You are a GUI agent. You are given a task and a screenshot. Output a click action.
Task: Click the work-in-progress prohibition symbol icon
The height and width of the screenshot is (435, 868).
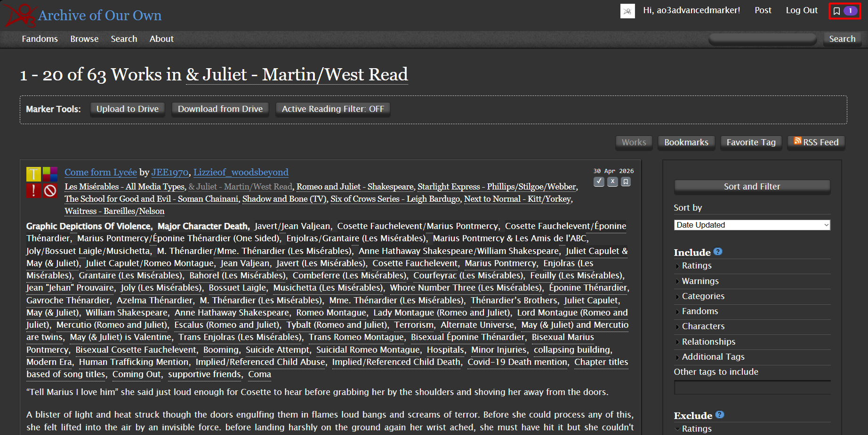pyautogui.click(x=50, y=191)
